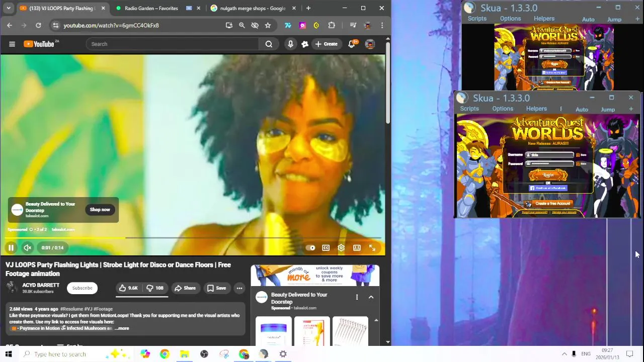Open the media control icon in Chrome toolbar
Image resolution: width=644 pixels, height=362 pixels.
pos(353,25)
